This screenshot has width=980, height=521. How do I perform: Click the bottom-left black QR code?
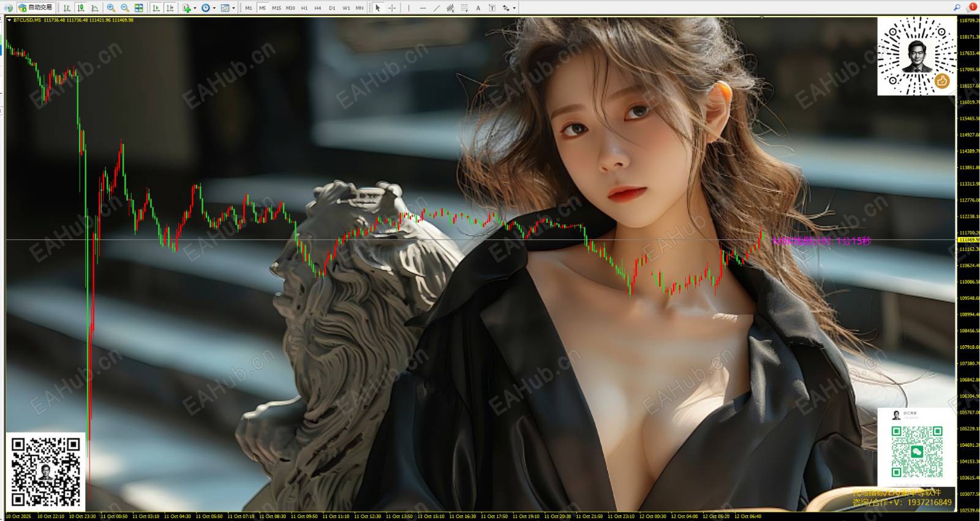point(46,471)
